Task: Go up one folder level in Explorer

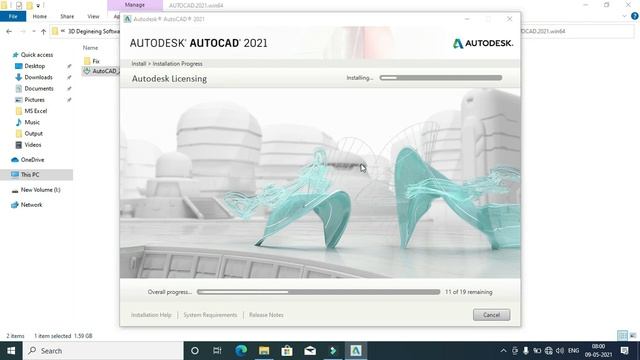Action: pyautogui.click(x=43, y=31)
